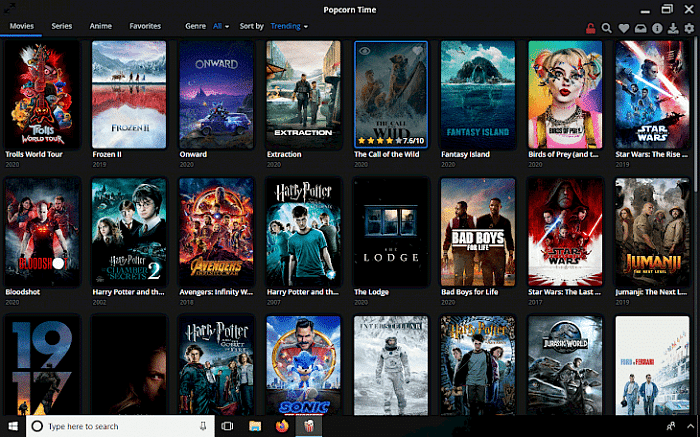700x437 pixels.
Task: Open the Frozen II poster
Action: click(x=129, y=95)
